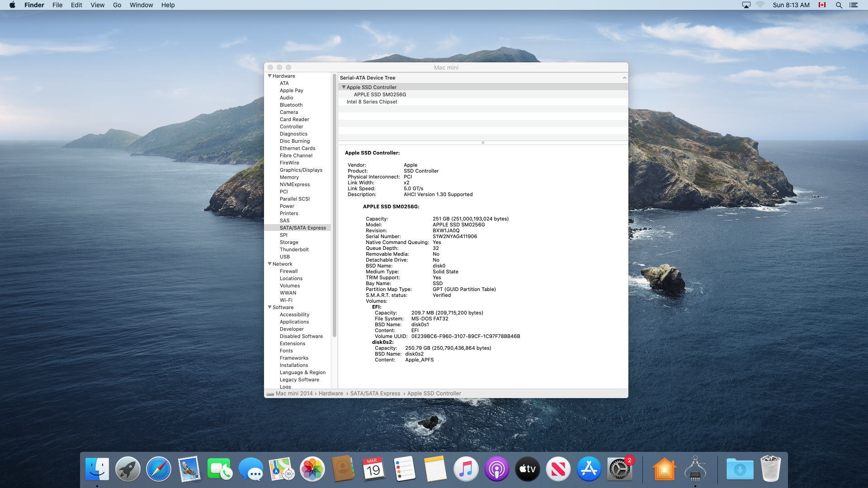Open the Home app dock icon
The height and width of the screenshot is (488, 868).
pyautogui.click(x=664, y=469)
